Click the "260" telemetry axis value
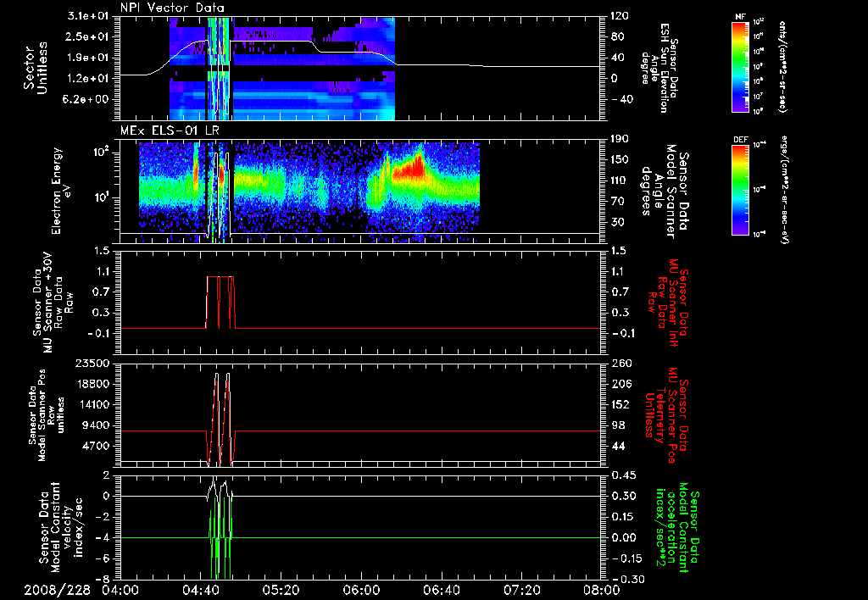This screenshot has height=600, width=868. (x=620, y=364)
